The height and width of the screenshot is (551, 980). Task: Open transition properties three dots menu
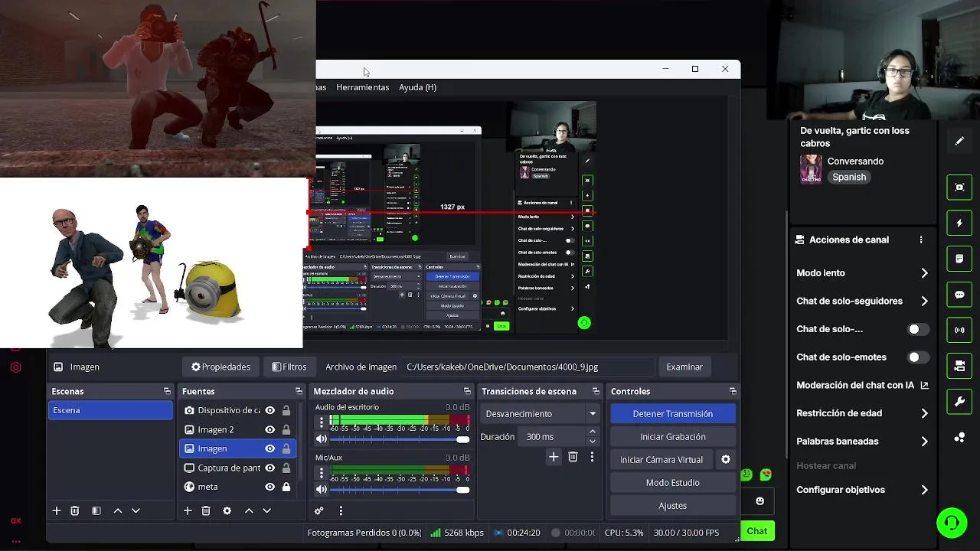pyautogui.click(x=592, y=457)
